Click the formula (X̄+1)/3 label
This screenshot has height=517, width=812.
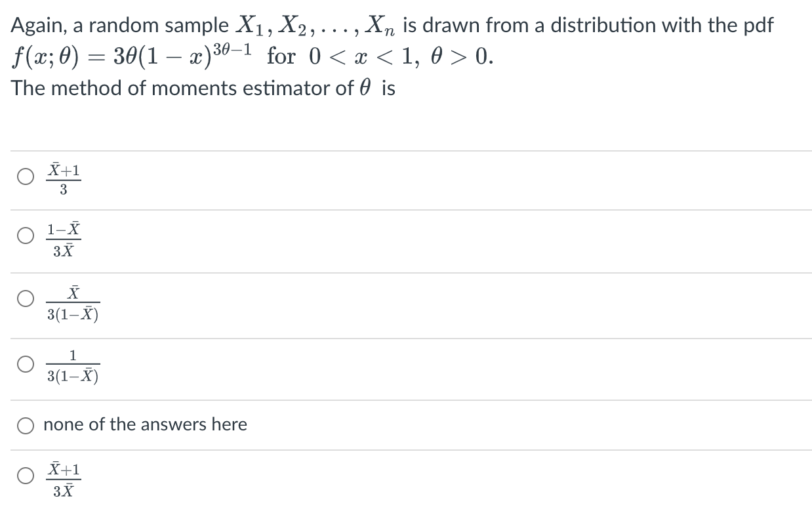click(x=64, y=177)
